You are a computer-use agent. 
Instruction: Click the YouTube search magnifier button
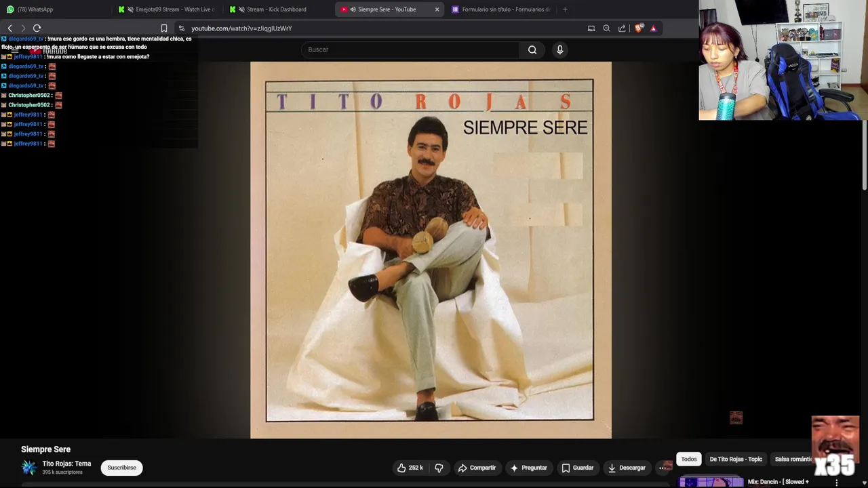pyautogui.click(x=532, y=49)
